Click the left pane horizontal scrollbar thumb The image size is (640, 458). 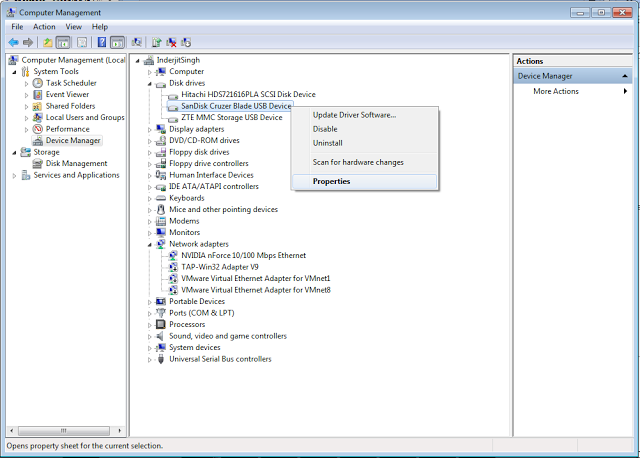point(64,431)
